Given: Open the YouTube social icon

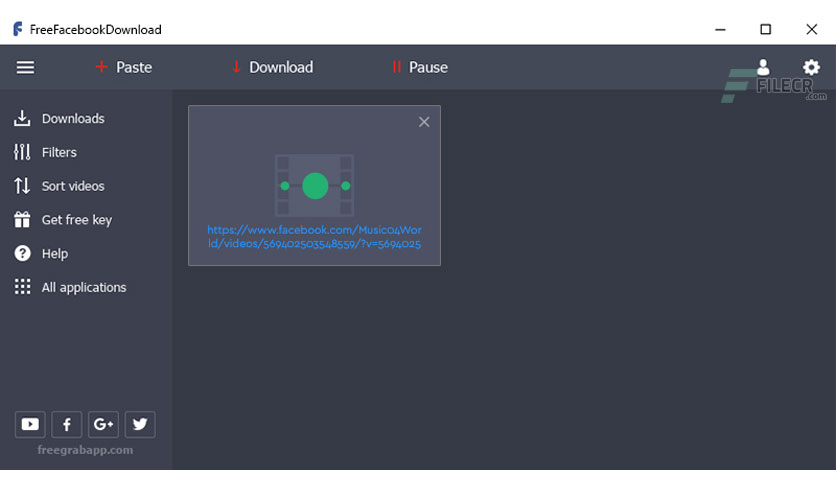Looking at the screenshot, I should pos(30,424).
